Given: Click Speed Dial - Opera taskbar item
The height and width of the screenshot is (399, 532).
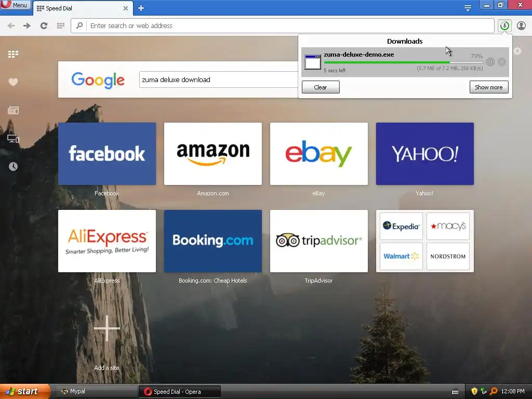Looking at the screenshot, I should click(179, 392).
